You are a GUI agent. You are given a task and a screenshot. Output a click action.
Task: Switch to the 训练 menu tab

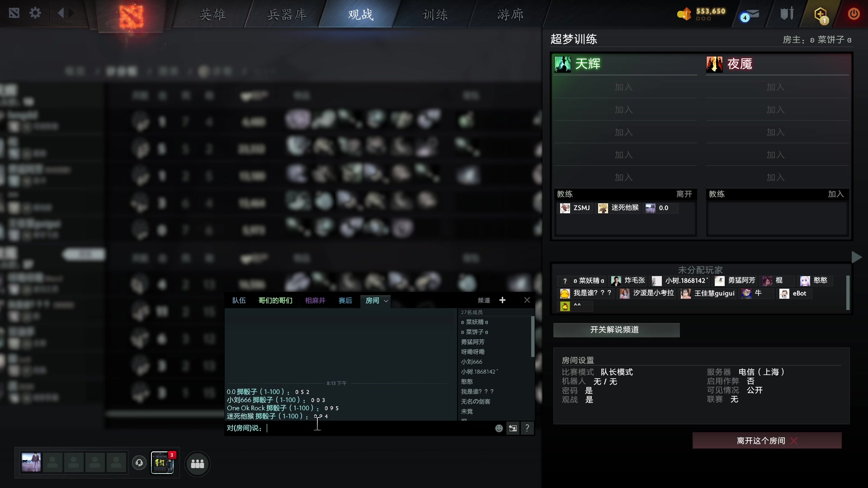434,14
